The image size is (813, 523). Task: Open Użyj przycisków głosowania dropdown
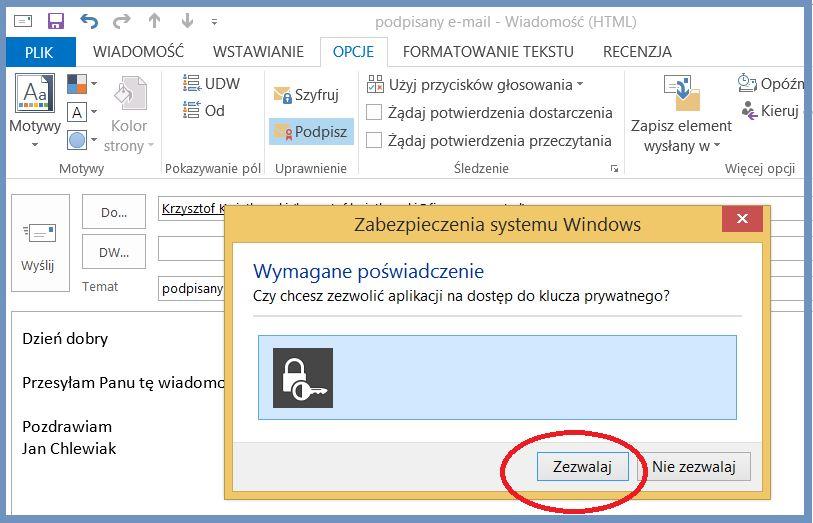pos(475,84)
